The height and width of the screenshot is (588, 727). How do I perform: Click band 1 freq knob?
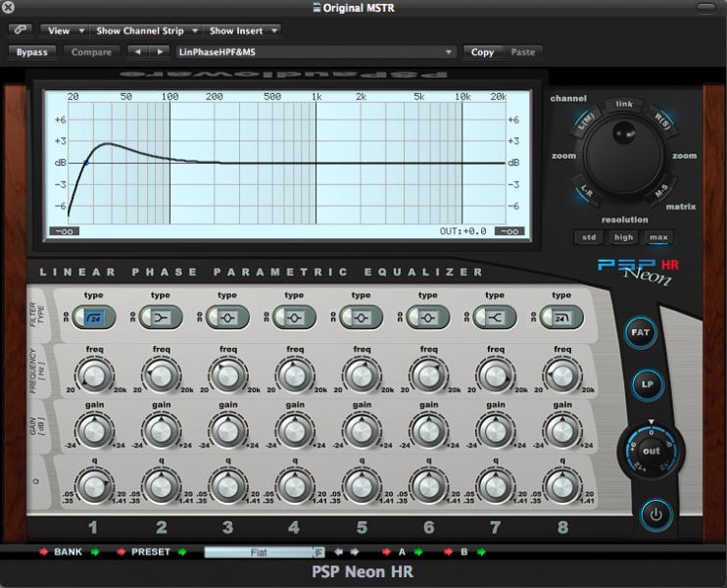pos(94,375)
